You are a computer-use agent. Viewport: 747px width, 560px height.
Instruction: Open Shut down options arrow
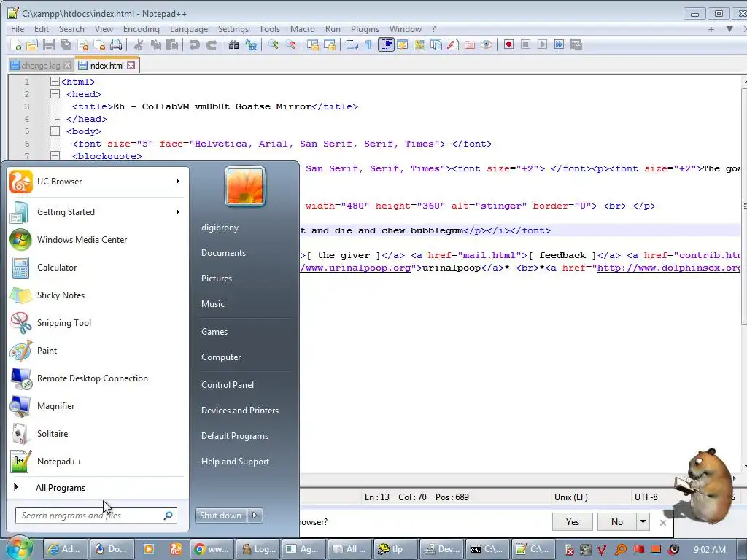pos(255,516)
